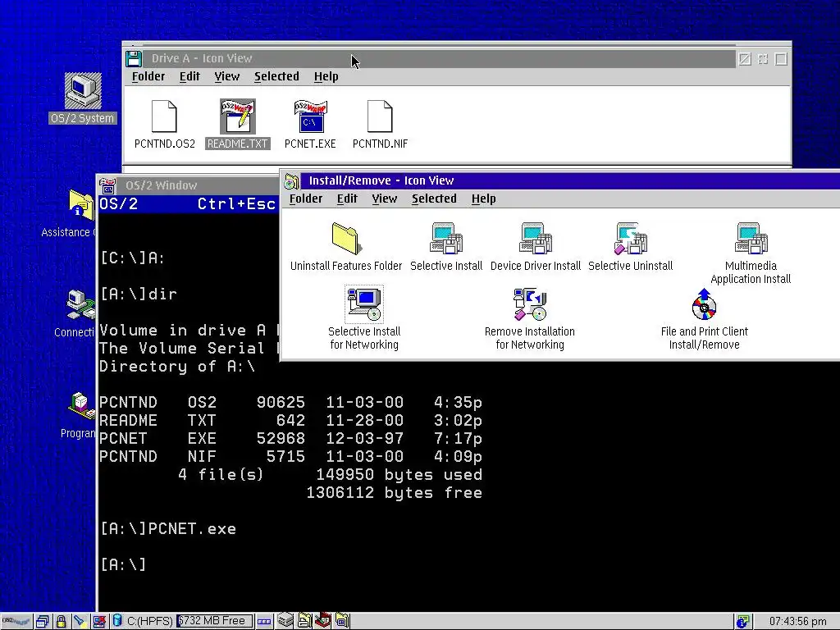Screen dimensions: 840x630
Task: Open View menu in Drive A window
Action: pos(227,76)
